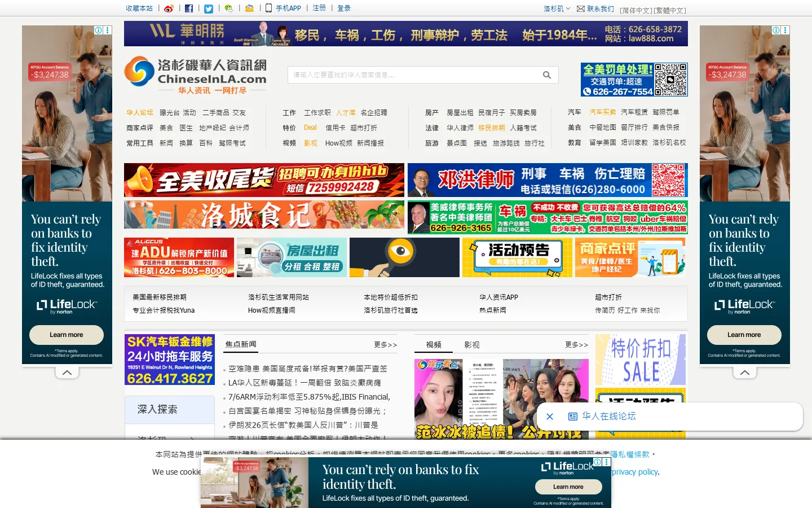Select the 焦点新闻 tab heading
Viewport: 812px width, 508px height.
click(241, 344)
